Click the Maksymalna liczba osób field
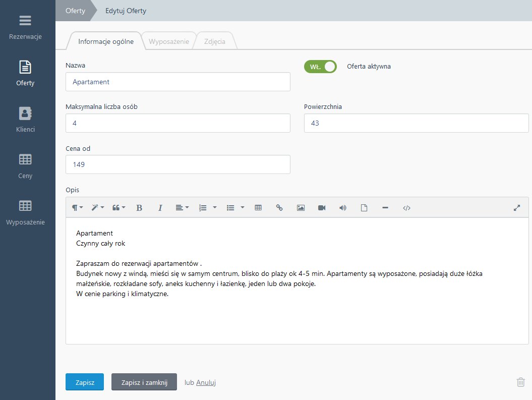 click(x=178, y=123)
